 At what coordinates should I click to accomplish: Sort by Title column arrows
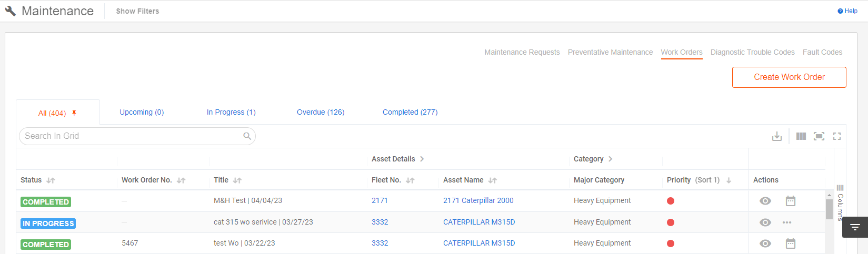(237, 180)
